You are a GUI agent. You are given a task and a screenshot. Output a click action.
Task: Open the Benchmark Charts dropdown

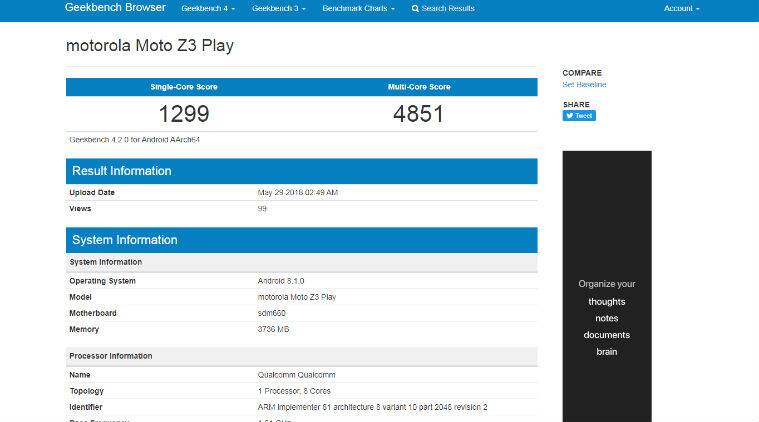359,8
